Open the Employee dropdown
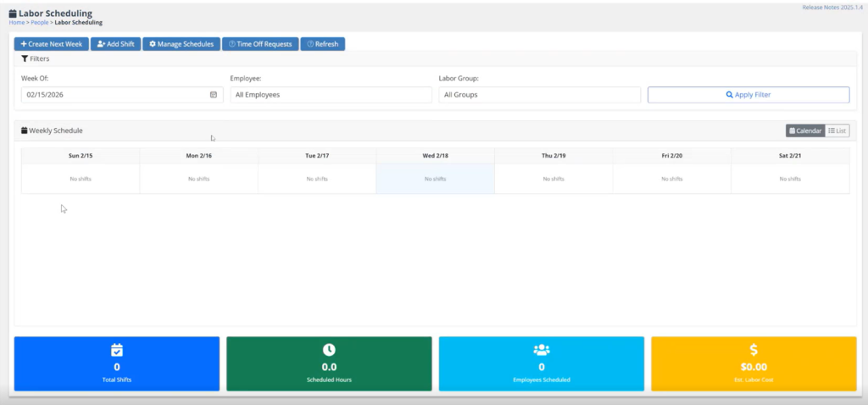The height and width of the screenshot is (405, 868). coord(331,95)
